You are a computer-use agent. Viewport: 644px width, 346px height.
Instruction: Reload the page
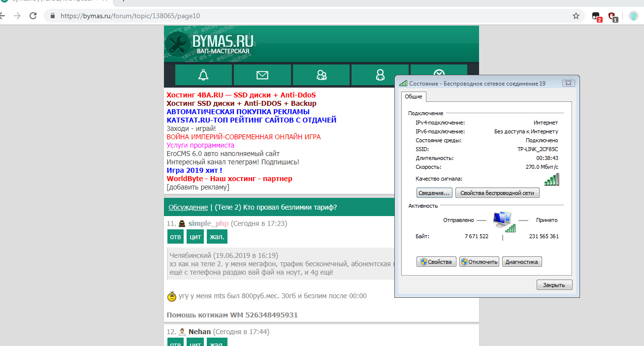click(x=33, y=16)
